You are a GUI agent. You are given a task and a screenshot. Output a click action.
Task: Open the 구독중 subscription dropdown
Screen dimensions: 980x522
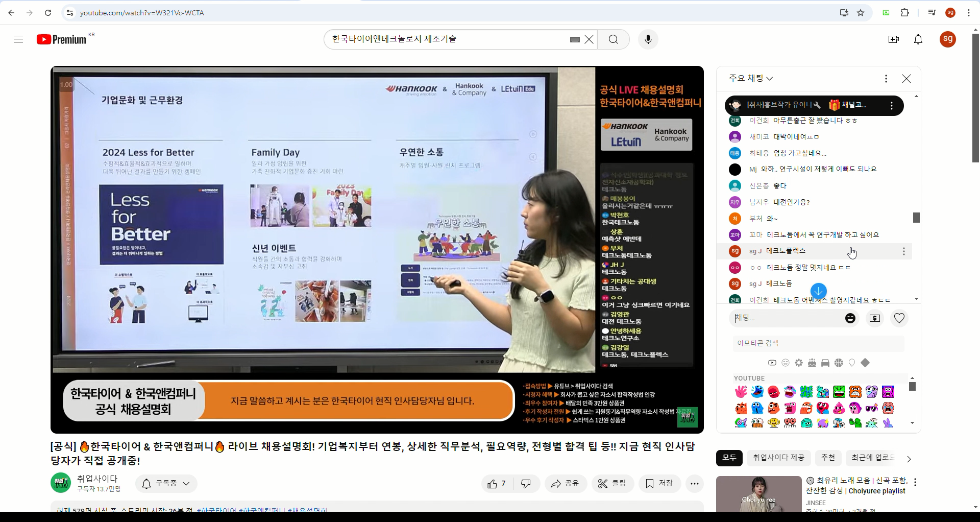coord(166,484)
